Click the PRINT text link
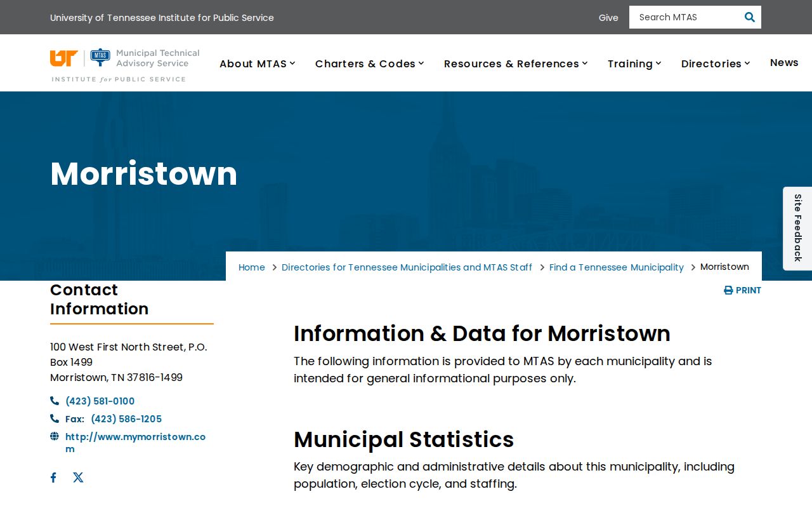This screenshot has width=812, height=508. pyautogui.click(x=749, y=290)
